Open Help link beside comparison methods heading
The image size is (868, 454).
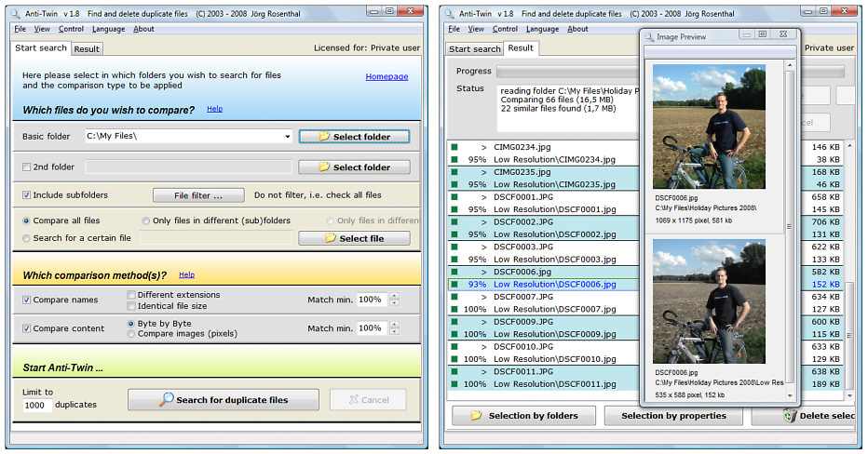point(186,274)
